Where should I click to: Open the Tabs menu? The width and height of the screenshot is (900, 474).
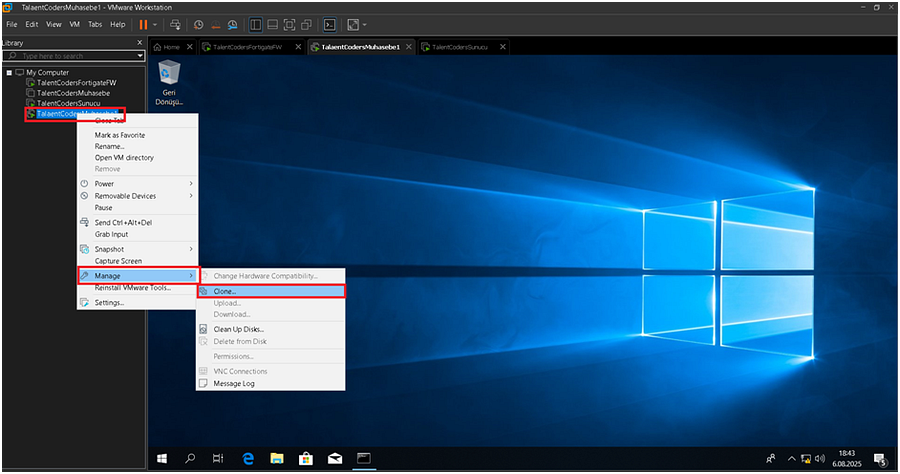[95, 25]
